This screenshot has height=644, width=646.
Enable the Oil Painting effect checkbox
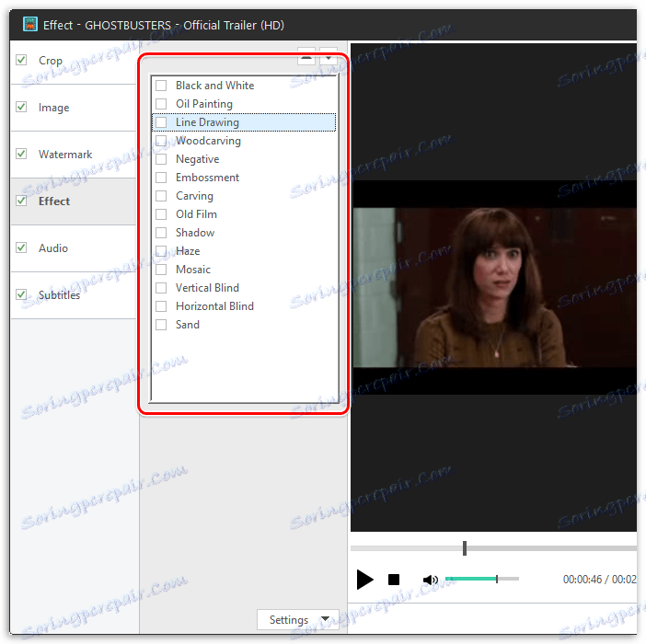pyautogui.click(x=161, y=104)
